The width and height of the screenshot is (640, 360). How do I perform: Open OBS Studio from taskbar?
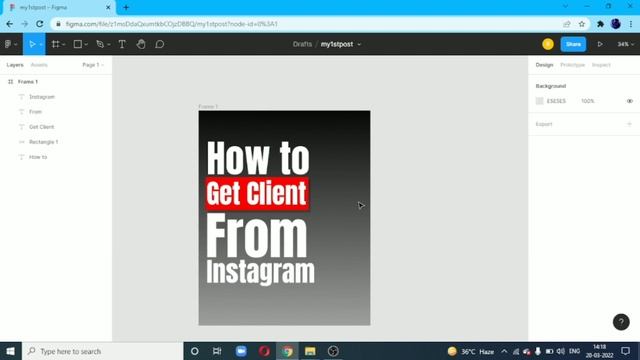click(333, 351)
